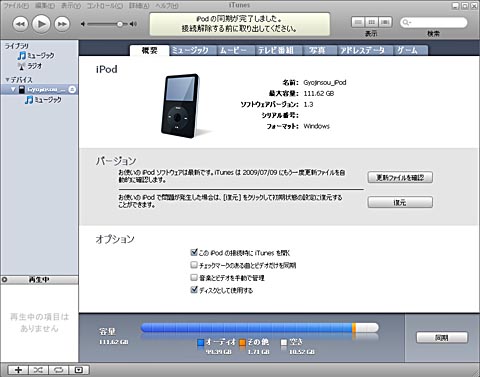480x377 pixels.
Task: Open the ファイル menu
Action: (16, 6)
